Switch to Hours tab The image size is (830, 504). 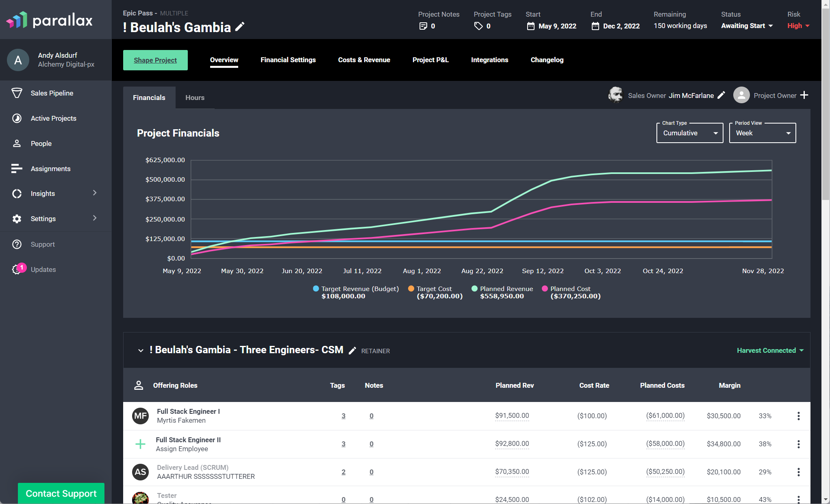195,98
